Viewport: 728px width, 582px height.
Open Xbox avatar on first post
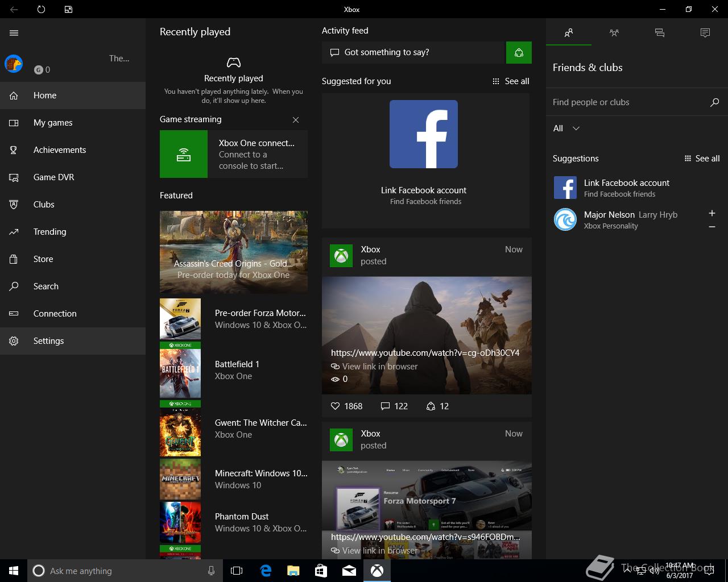[341, 256]
